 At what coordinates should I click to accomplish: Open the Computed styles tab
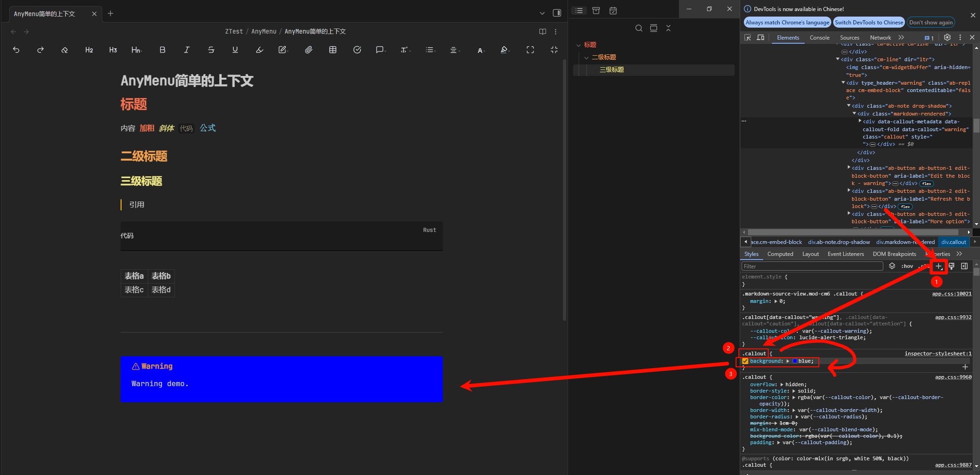click(x=780, y=254)
